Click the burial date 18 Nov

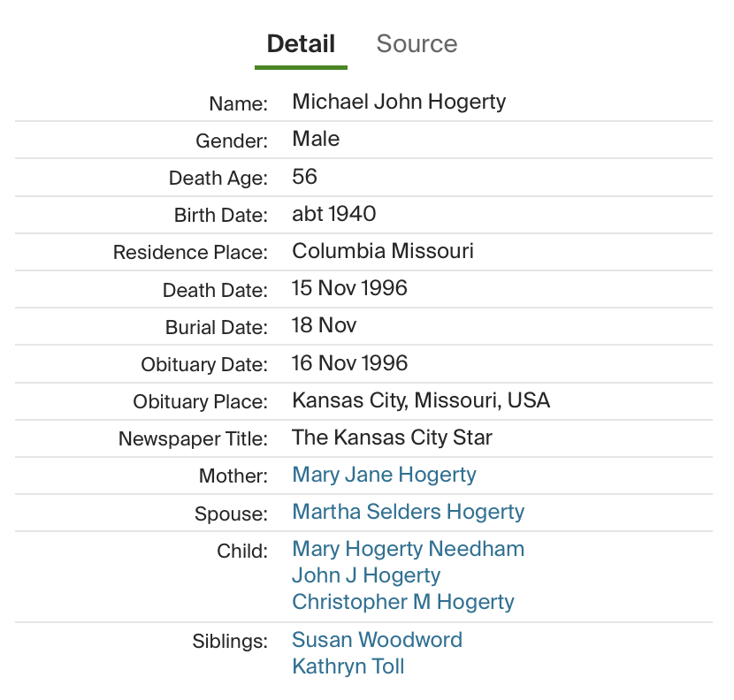pos(324,325)
